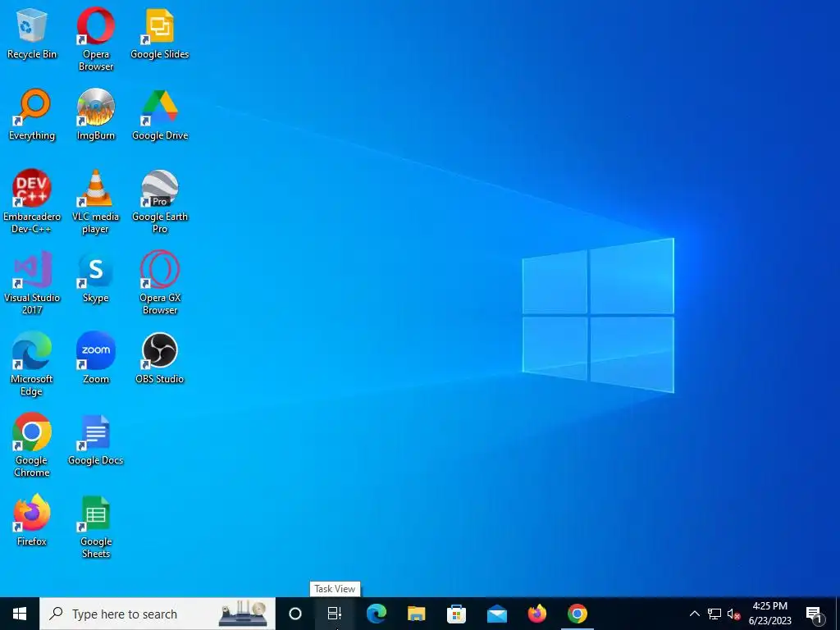The width and height of the screenshot is (840, 630).
Task: Open the clock showing 4:25 PM
Action: click(x=769, y=614)
